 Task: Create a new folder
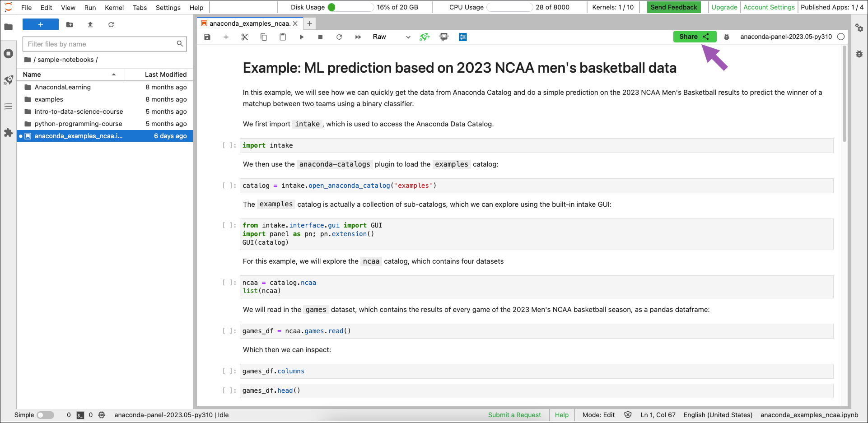[x=70, y=25]
